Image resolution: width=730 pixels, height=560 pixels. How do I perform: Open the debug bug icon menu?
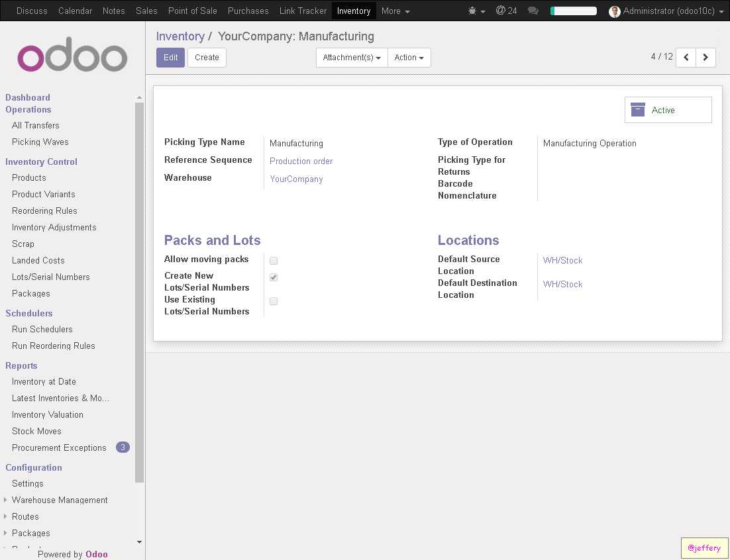[476, 11]
